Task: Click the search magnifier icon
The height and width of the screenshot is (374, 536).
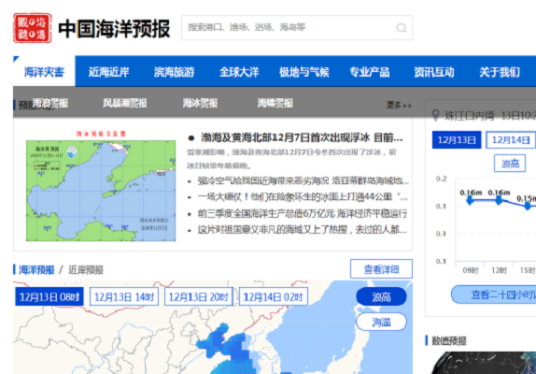Action: 401,28
